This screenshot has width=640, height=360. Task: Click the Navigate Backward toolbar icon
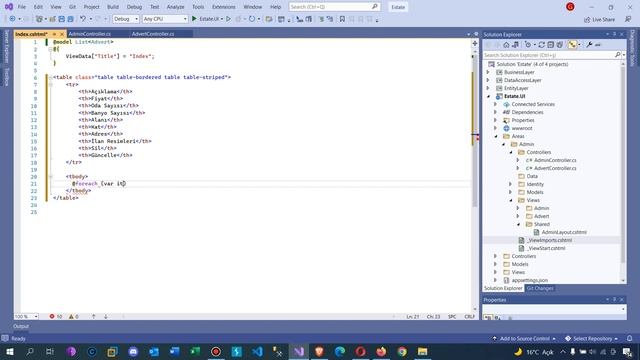[x=12, y=19]
